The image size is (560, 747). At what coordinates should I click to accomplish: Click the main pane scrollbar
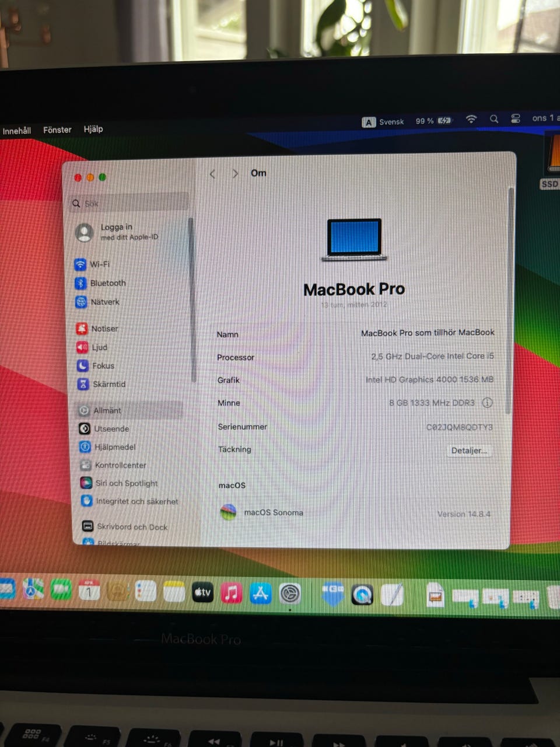[x=511, y=301]
